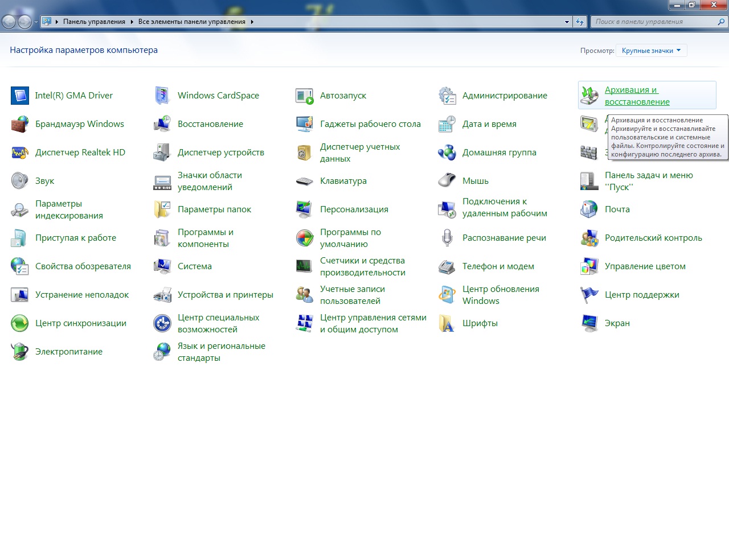Click the Телефон и модем icon
The width and height of the screenshot is (729, 560).
pos(447,266)
